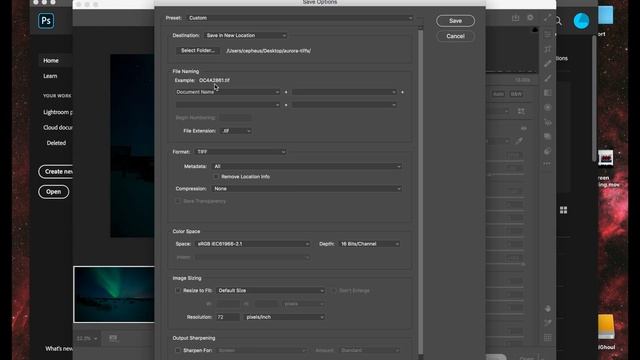Open the Preset dropdown showing Custom
This screenshot has height=360, width=640.
coord(300,18)
